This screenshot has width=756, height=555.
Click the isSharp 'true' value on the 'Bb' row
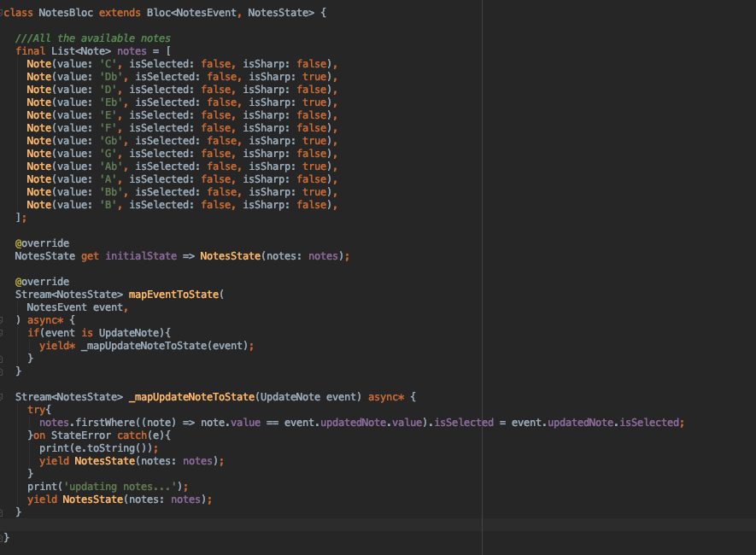tap(314, 192)
